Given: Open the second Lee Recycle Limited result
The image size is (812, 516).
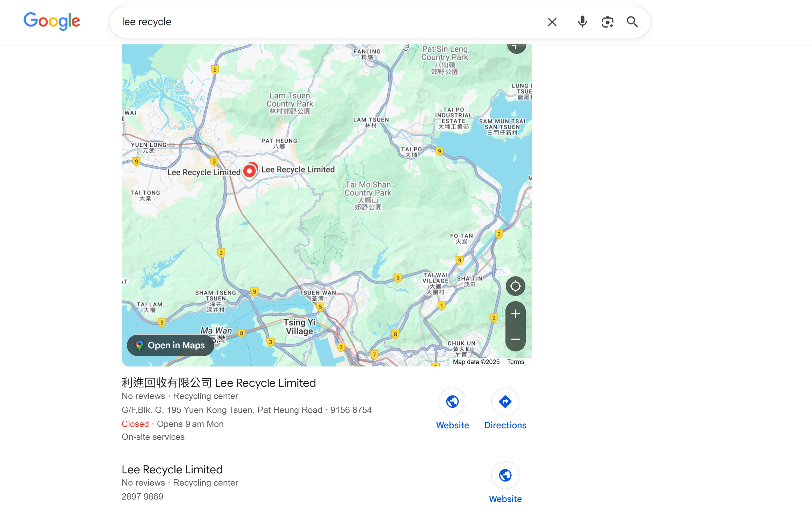Looking at the screenshot, I should (x=172, y=470).
